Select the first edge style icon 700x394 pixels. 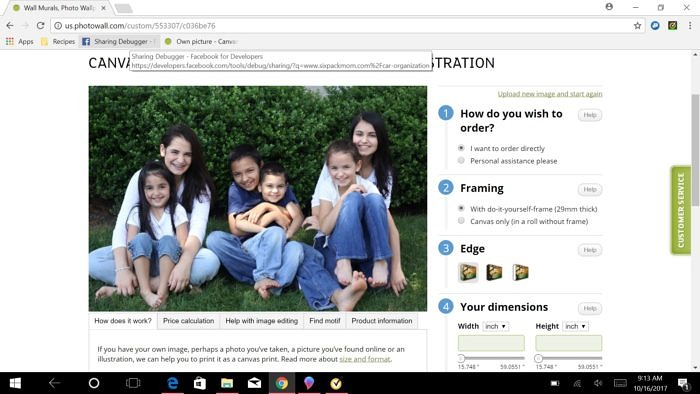[x=468, y=272]
